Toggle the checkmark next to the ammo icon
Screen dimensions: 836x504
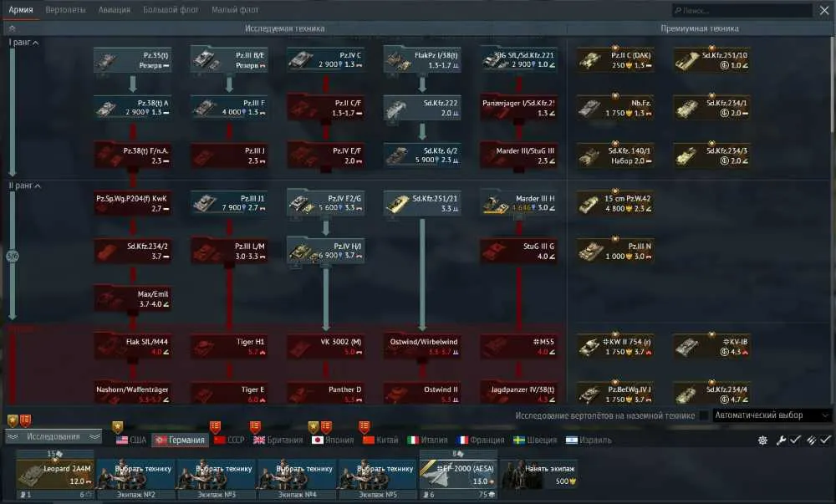point(825,440)
